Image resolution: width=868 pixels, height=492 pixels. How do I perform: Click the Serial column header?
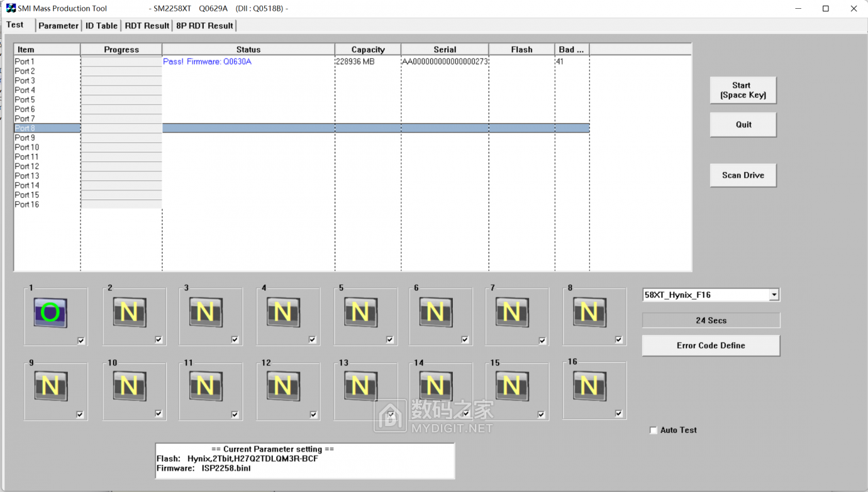tap(445, 50)
